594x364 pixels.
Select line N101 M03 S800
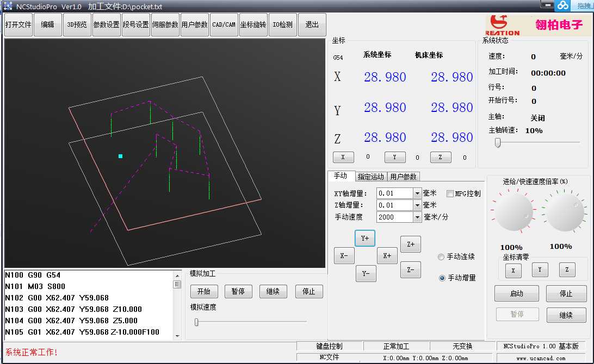35,286
